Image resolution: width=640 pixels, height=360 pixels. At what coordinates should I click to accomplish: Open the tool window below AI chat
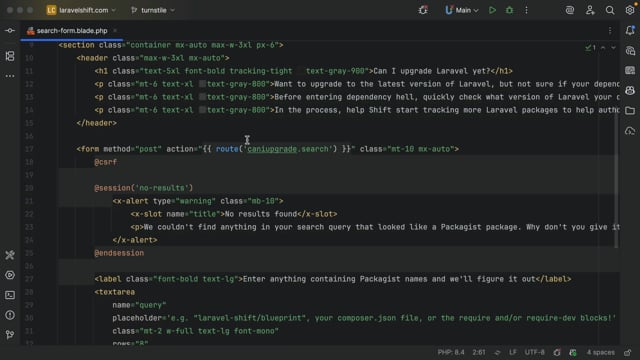coord(630,71)
